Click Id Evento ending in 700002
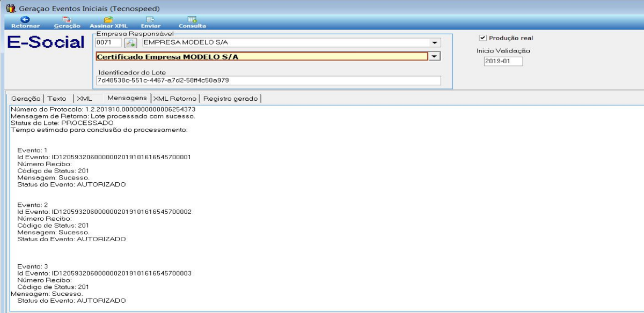Image resolution: width=644 pixels, height=313 pixels. point(104,212)
